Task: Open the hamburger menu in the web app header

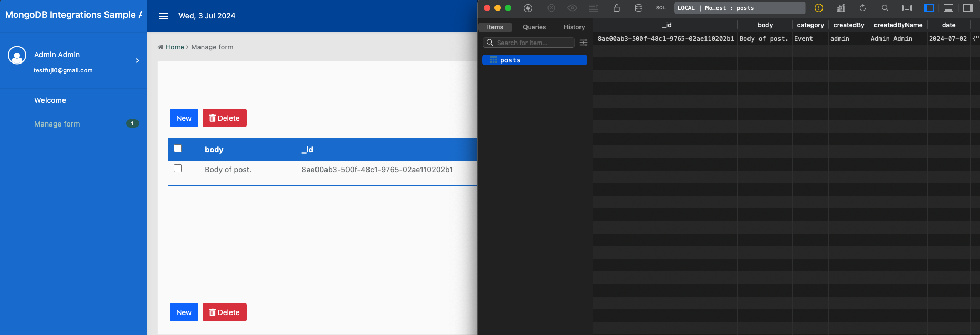Action: (x=163, y=16)
